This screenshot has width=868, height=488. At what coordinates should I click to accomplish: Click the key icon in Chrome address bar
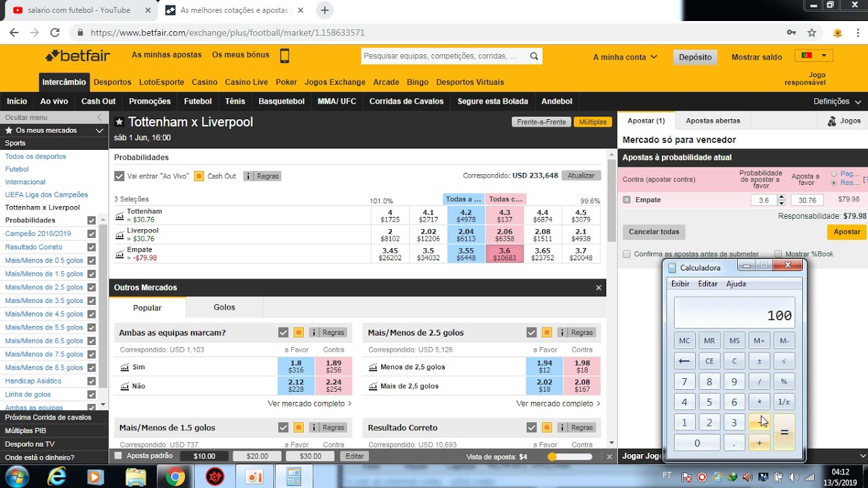(791, 33)
